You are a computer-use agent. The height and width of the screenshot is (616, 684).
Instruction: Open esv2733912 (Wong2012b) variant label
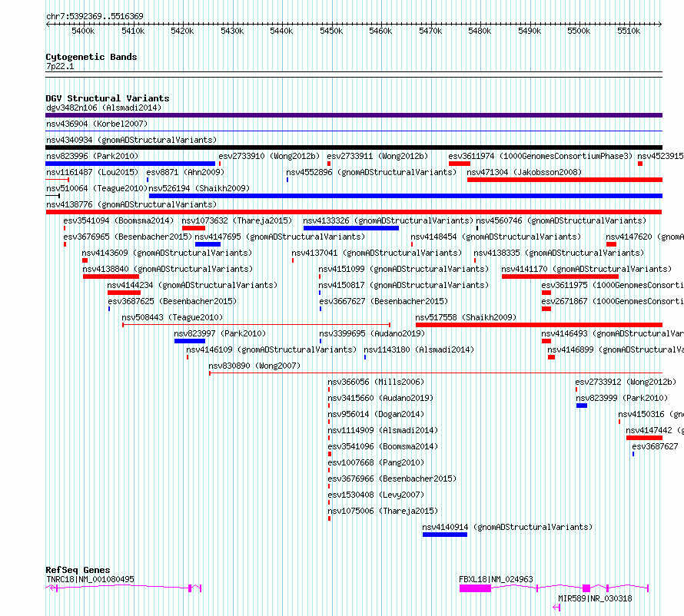click(626, 382)
